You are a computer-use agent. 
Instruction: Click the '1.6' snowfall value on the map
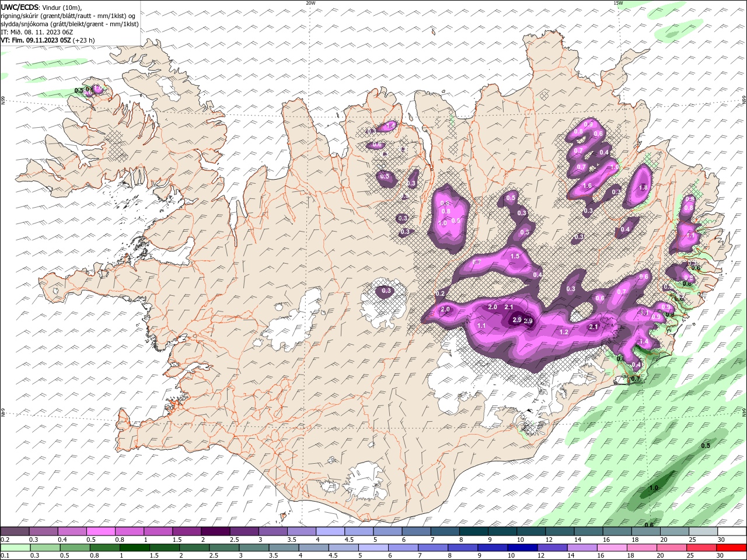[x=587, y=186]
